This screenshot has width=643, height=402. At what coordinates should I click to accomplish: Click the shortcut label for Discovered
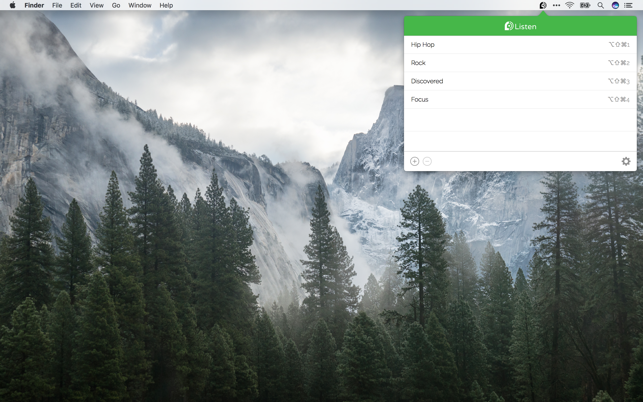pyautogui.click(x=619, y=81)
